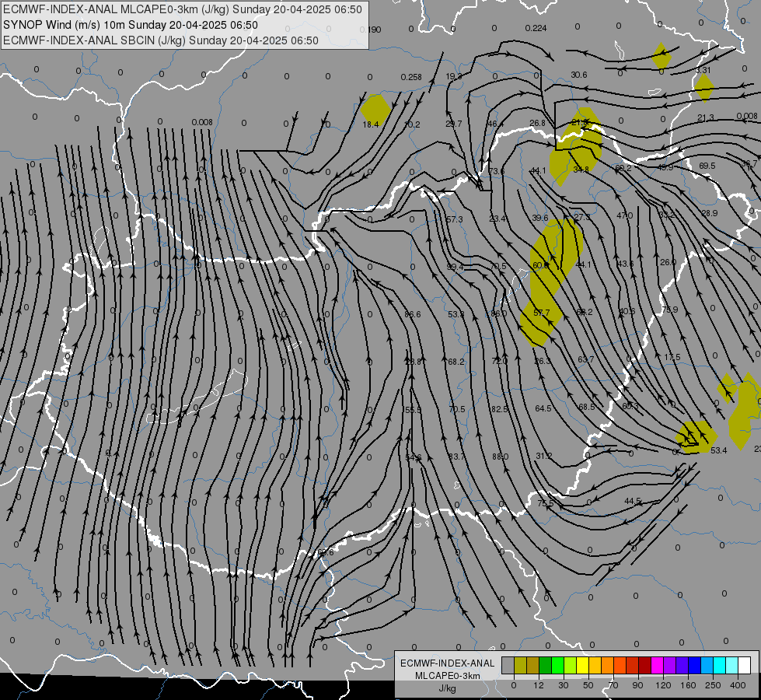Click the map value 83.7
The width and height of the screenshot is (761, 700).
(x=457, y=457)
